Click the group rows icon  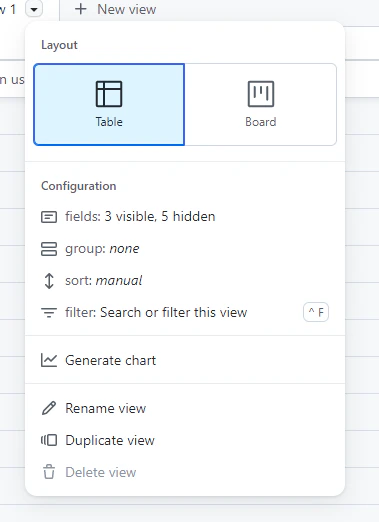pyautogui.click(x=49, y=249)
